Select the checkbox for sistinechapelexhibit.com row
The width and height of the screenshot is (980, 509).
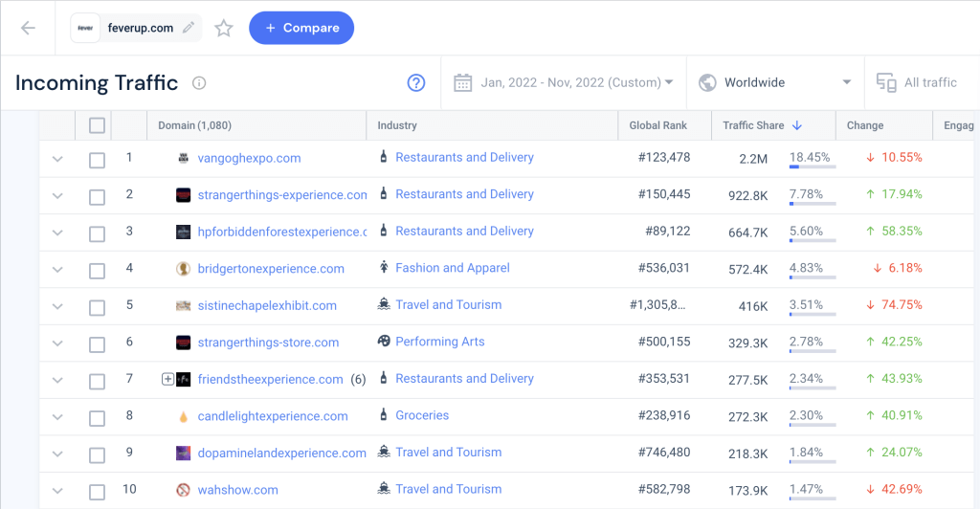point(97,307)
